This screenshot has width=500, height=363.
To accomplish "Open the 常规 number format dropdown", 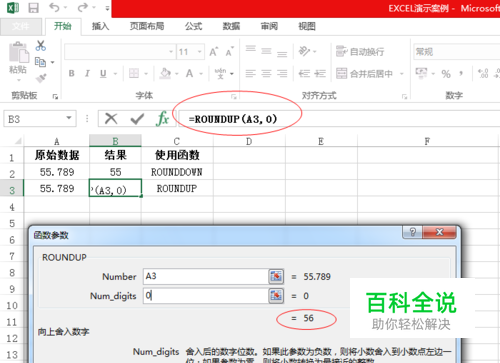I will point(457,52).
